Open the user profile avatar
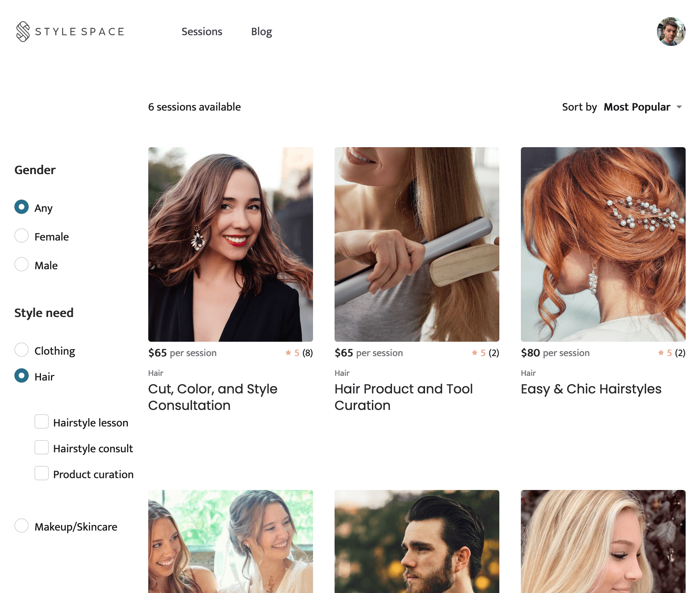 671,32
